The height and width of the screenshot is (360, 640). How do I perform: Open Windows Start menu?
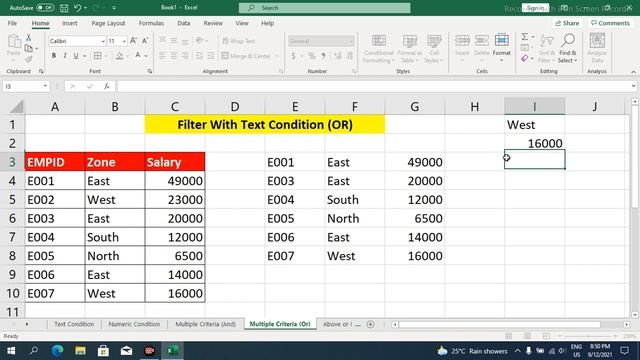pos(11,351)
